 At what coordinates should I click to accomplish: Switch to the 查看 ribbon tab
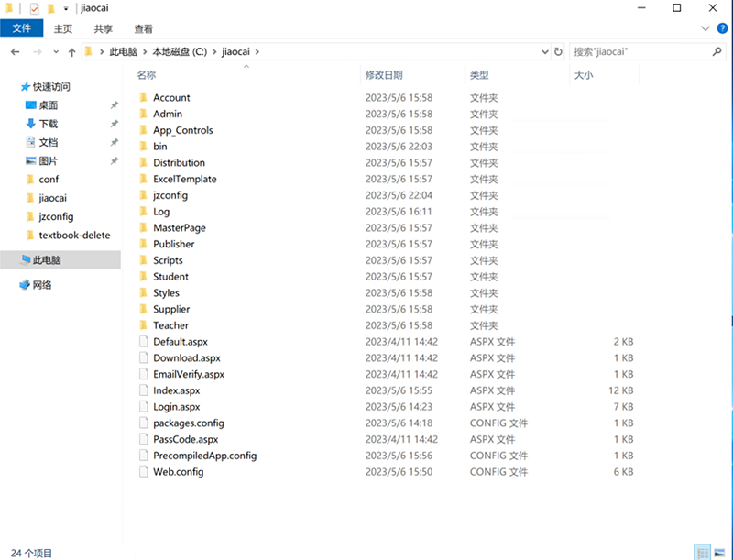point(144,29)
